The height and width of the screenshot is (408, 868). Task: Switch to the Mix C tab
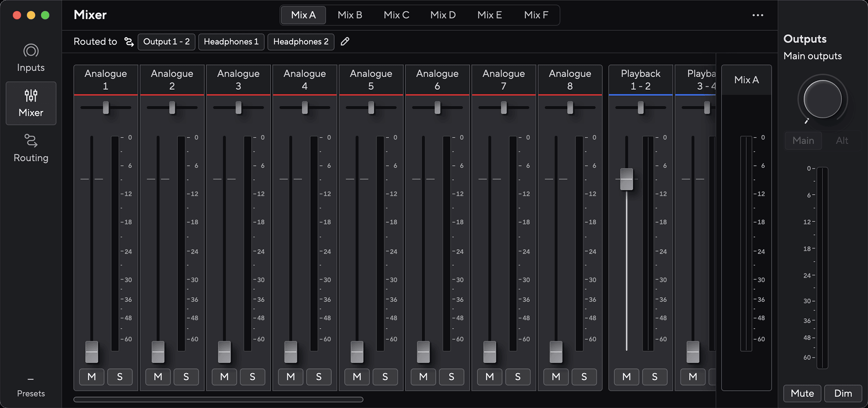coord(396,15)
